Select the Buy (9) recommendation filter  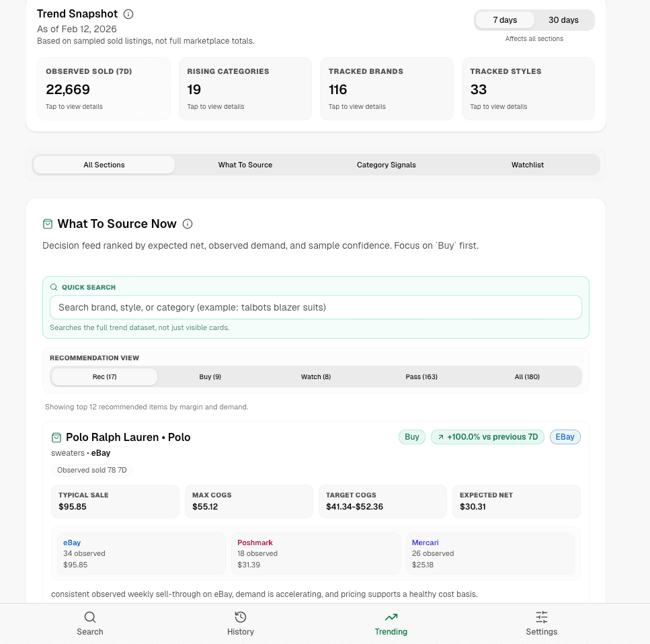[x=210, y=376]
